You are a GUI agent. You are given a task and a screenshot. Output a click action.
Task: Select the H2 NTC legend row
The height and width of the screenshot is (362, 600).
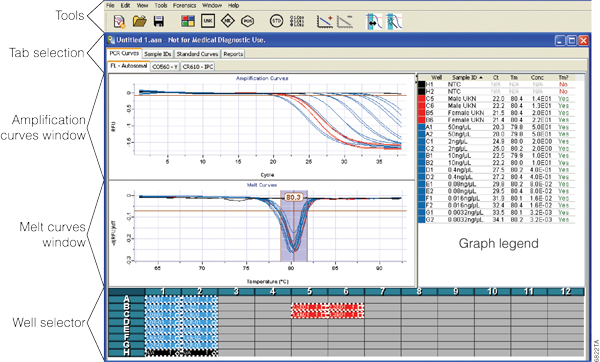[496, 91]
